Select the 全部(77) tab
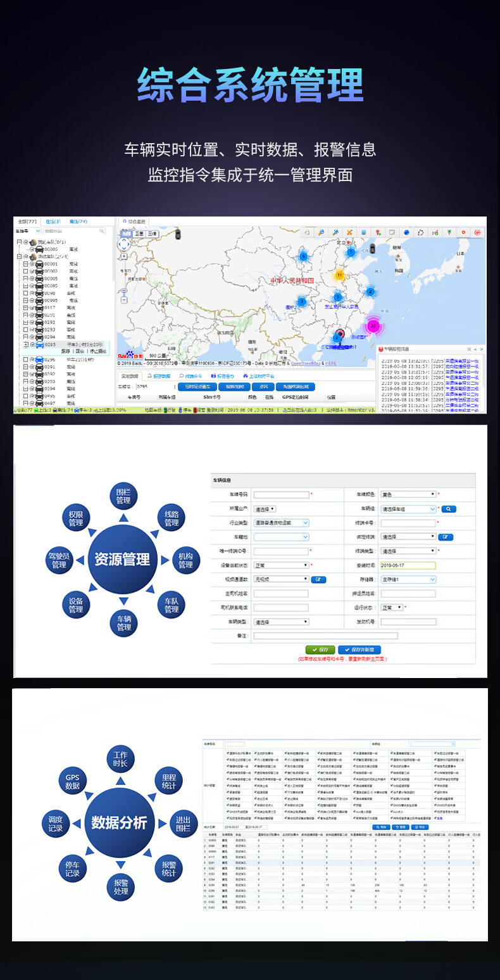 (27, 222)
